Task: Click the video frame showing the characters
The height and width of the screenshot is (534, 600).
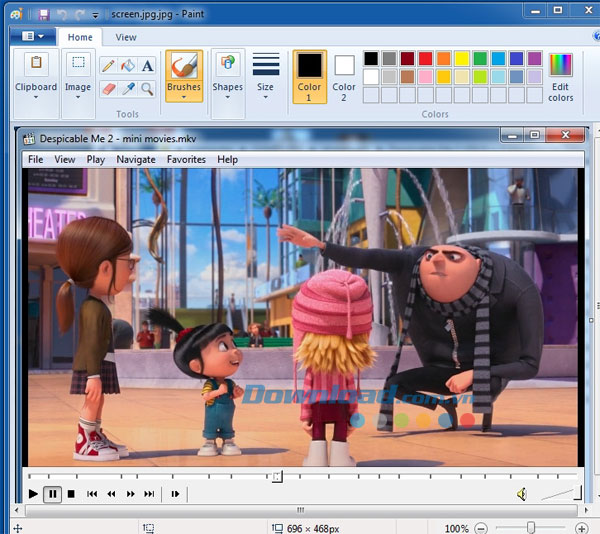Action: (303, 317)
